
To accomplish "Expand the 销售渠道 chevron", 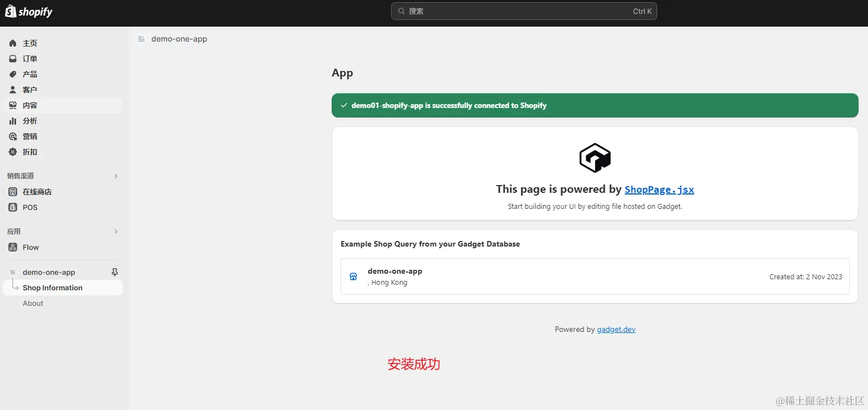I will [x=116, y=176].
